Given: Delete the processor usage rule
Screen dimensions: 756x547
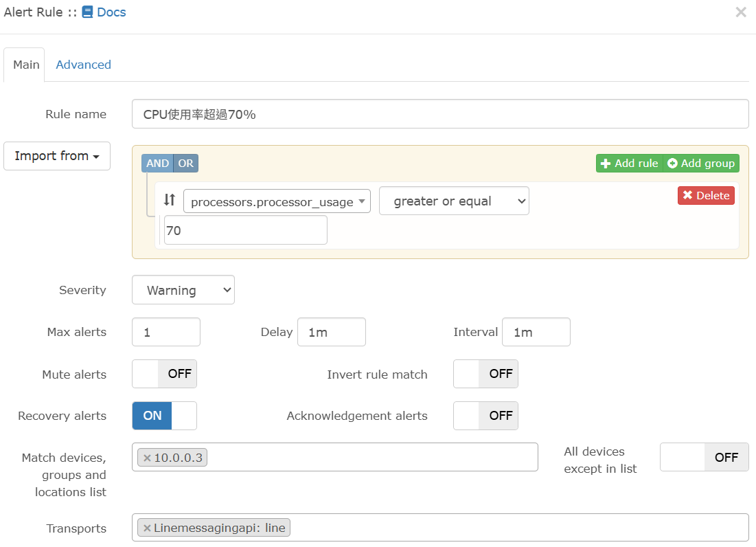Looking at the screenshot, I should click(x=706, y=196).
